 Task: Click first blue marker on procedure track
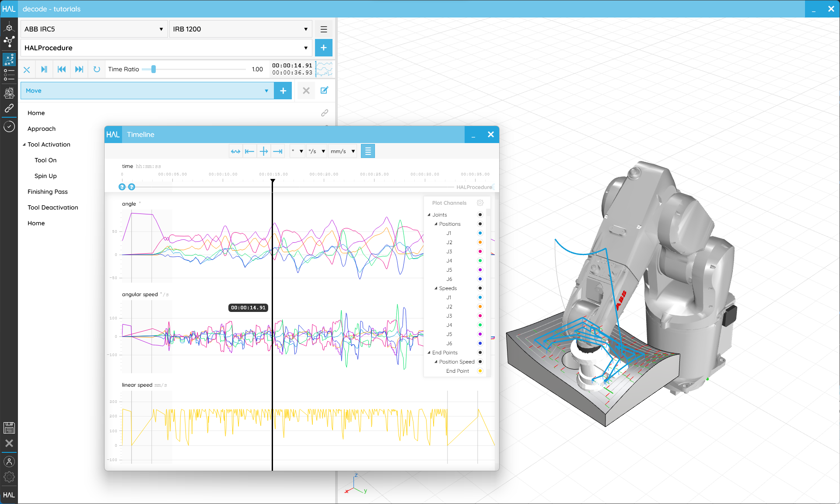pos(122,187)
